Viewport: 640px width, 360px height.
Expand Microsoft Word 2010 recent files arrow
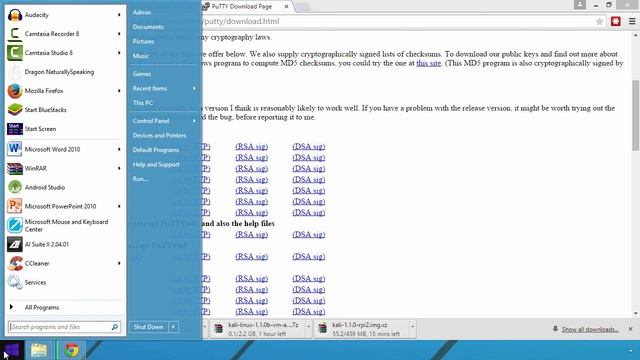coord(119,149)
